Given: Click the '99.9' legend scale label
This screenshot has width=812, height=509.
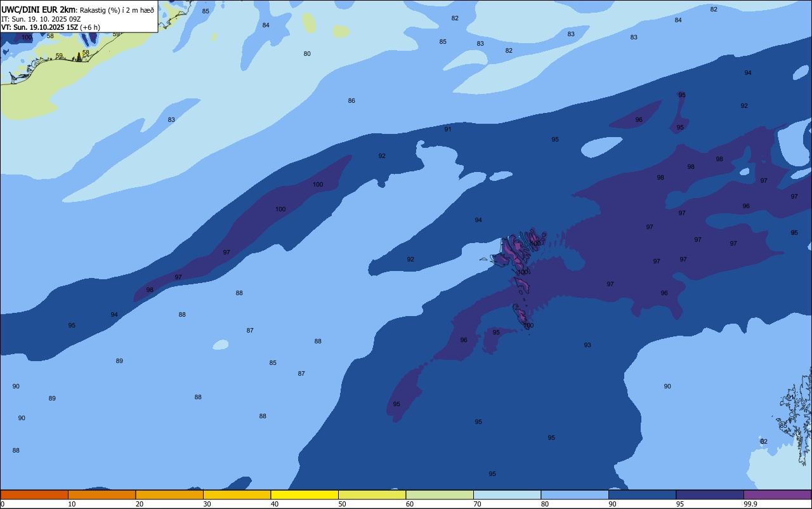Looking at the screenshot, I should [750, 504].
